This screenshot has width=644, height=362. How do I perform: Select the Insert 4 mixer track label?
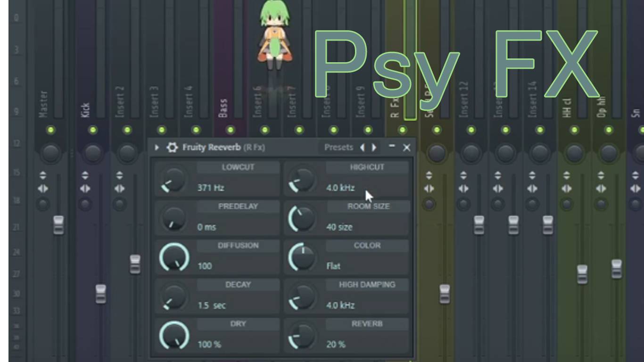(189, 101)
